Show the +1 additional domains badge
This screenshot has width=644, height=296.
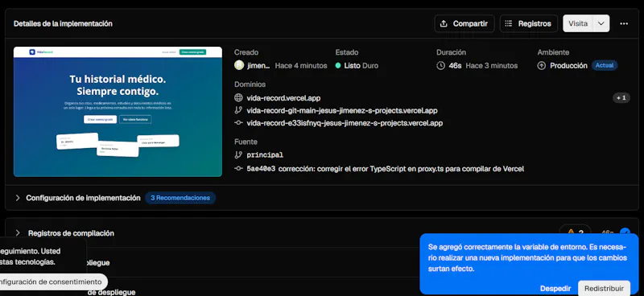pyautogui.click(x=621, y=97)
